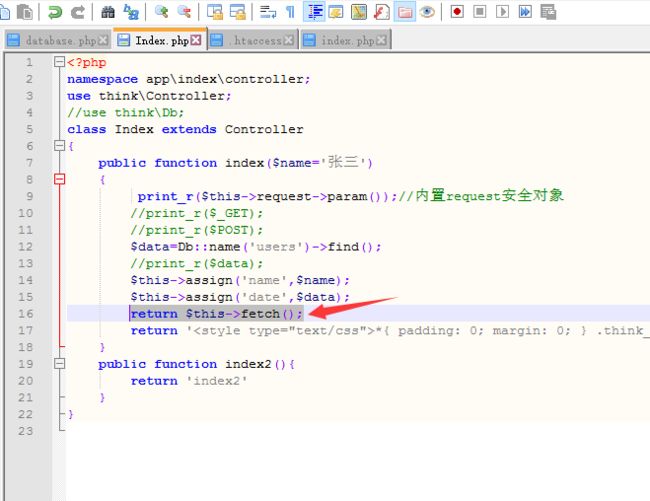Close the lowercase index.php tab
This screenshot has height=501, width=650.
click(382, 40)
